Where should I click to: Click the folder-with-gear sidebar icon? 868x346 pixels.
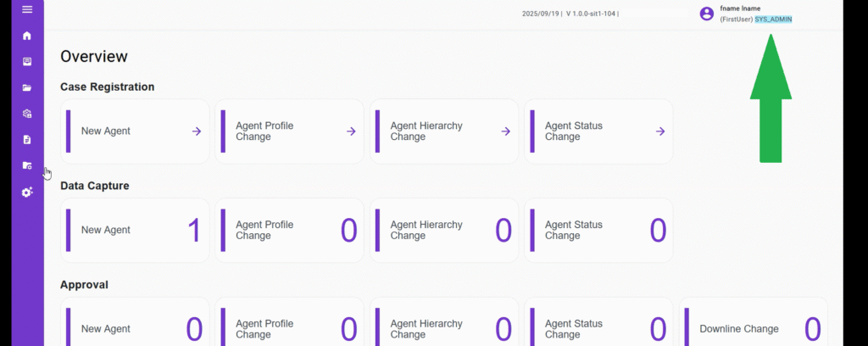[27, 165]
